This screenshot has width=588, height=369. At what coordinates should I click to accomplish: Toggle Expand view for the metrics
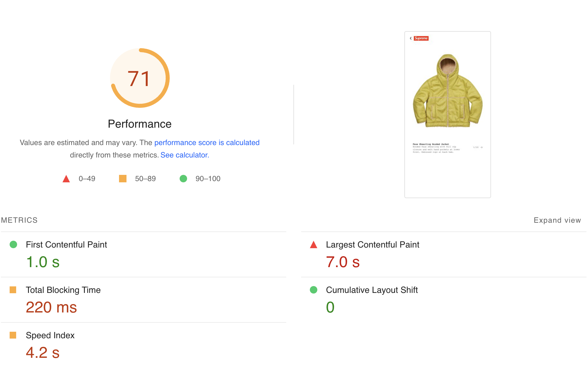pos(557,220)
